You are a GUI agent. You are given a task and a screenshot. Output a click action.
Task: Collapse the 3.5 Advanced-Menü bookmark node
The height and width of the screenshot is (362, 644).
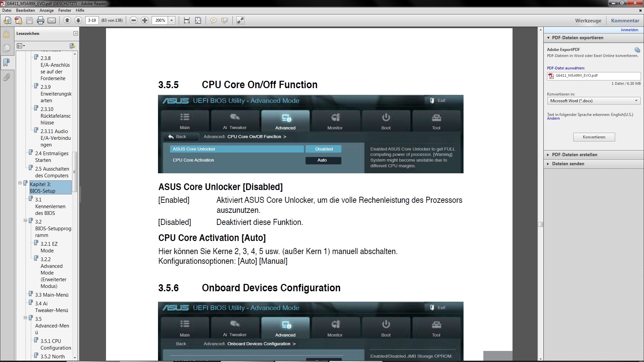[25, 318]
